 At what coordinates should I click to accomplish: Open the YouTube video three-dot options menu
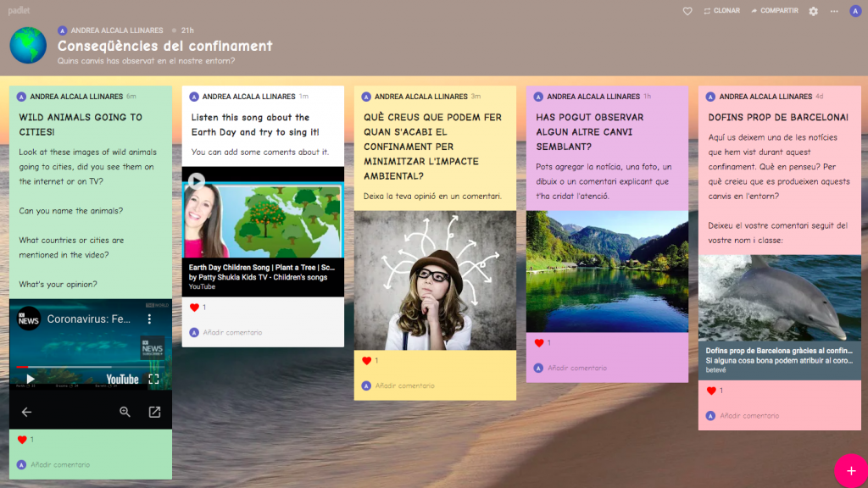[x=150, y=319]
